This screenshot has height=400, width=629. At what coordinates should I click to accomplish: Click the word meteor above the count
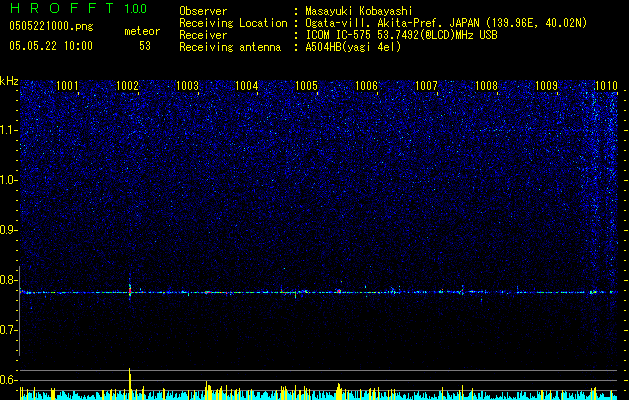tap(142, 31)
